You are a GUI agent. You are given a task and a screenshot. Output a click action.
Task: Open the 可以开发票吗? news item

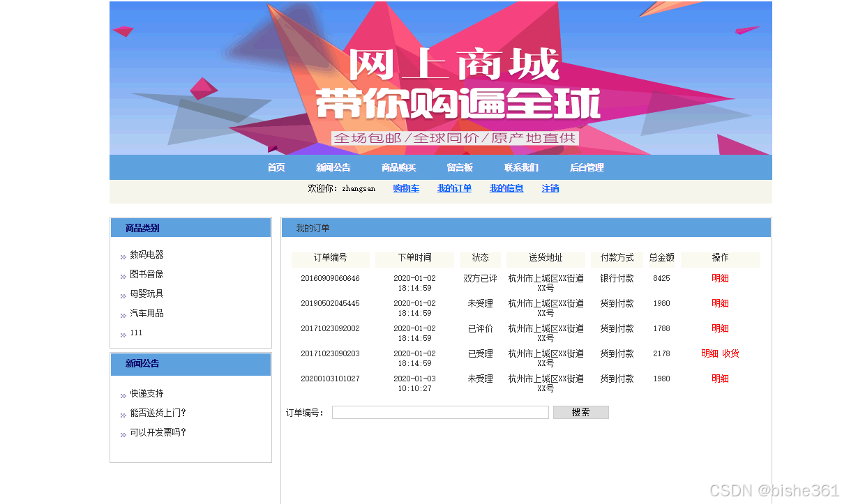tap(158, 432)
